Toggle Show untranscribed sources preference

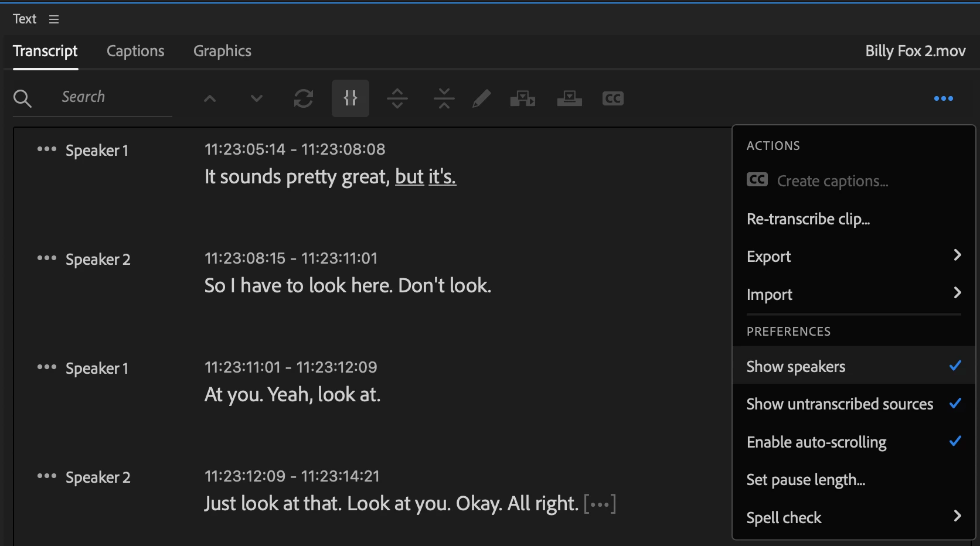coord(853,404)
